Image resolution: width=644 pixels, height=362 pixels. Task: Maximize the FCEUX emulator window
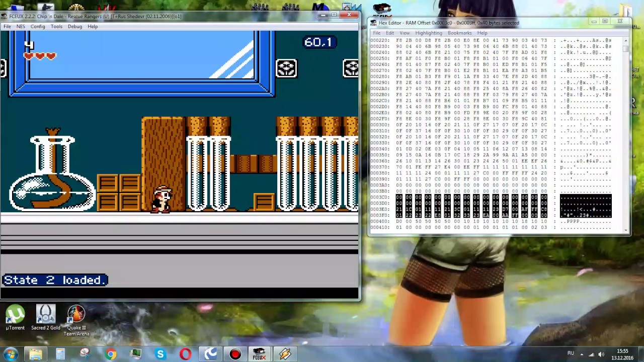334,16
